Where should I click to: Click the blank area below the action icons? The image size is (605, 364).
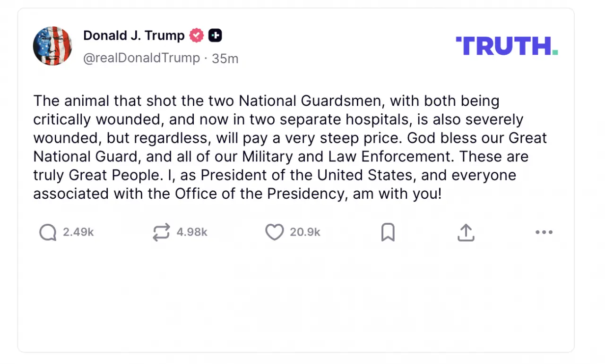pos(296,297)
